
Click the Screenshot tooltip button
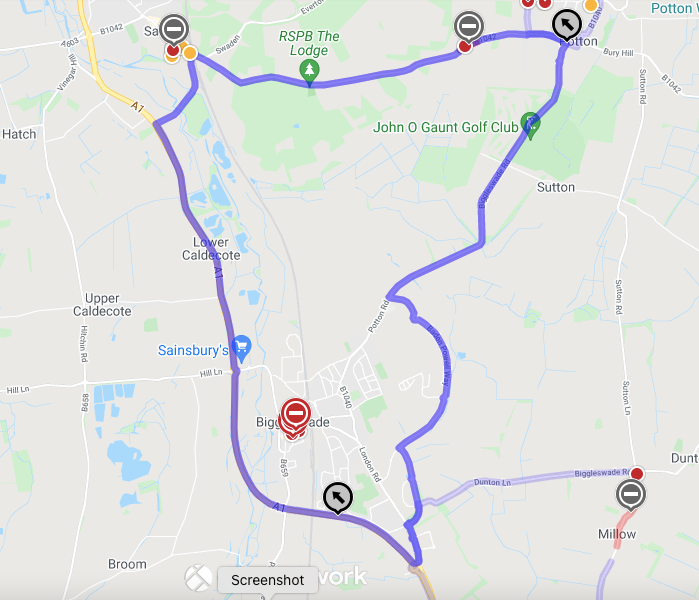point(267,580)
